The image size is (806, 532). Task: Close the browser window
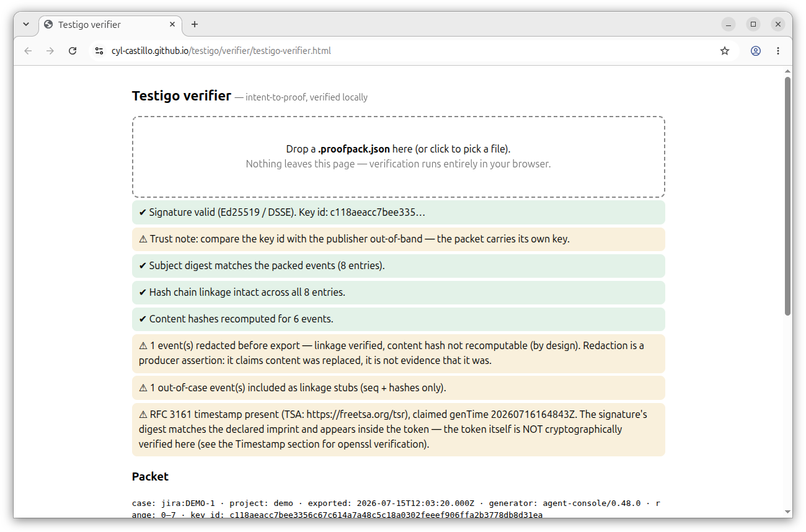(778, 24)
